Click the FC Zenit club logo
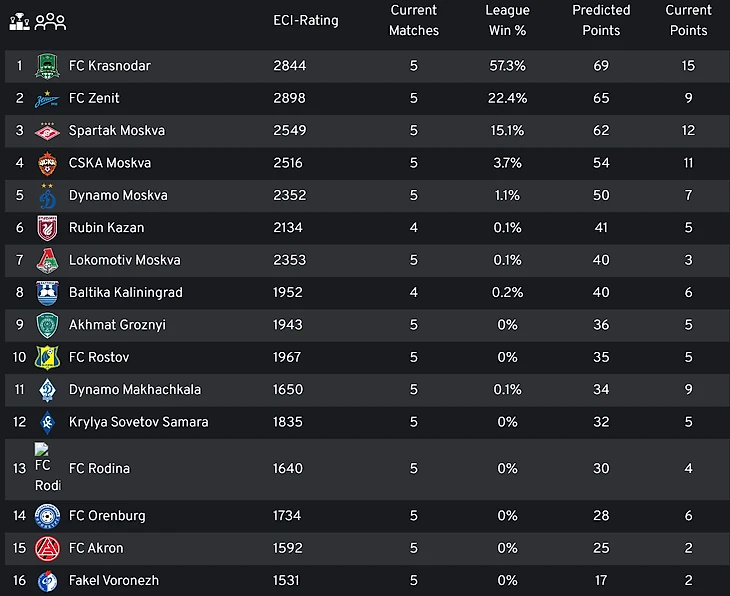This screenshot has height=596, width=730. pyautogui.click(x=47, y=99)
